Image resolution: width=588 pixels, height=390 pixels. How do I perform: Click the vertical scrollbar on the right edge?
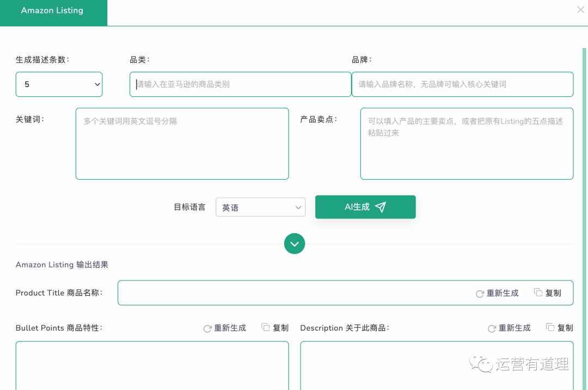[x=584, y=219]
